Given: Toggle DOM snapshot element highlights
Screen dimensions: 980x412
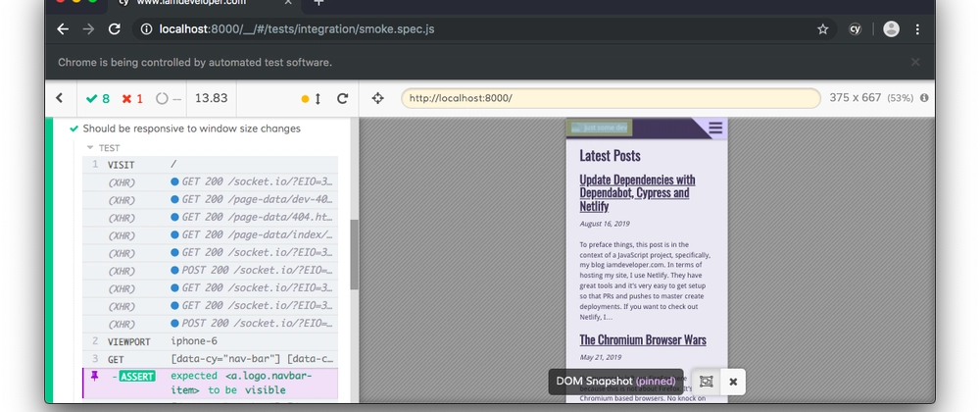Looking at the screenshot, I should tap(706, 381).
